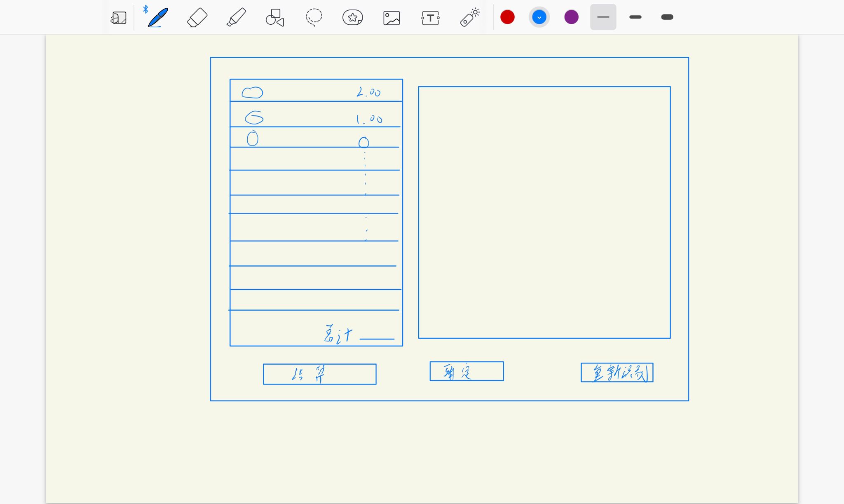Select the Highlighter tool

236,17
